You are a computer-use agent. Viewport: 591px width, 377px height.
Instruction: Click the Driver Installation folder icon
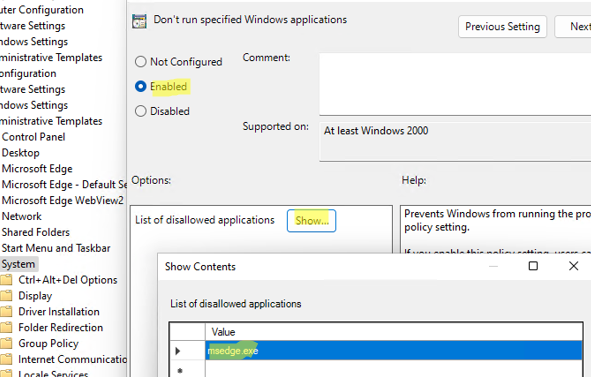click(x=6, y=311)
